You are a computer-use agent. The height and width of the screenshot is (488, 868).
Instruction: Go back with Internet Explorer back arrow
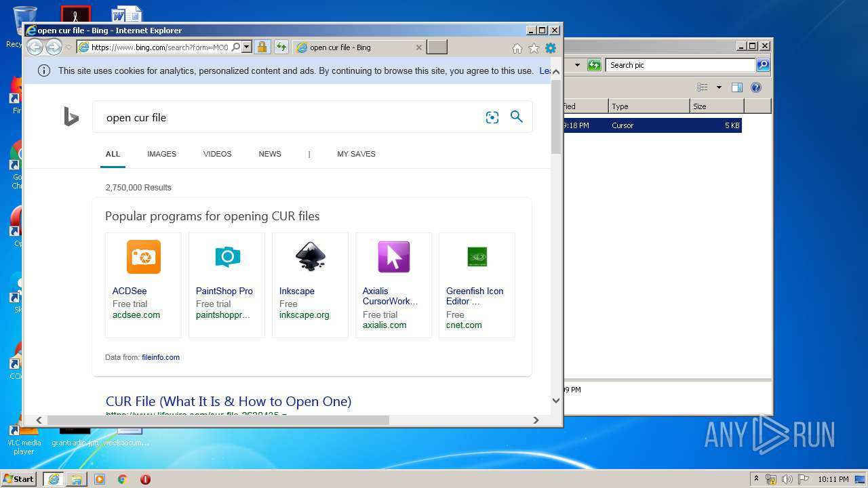pos(35,47)
